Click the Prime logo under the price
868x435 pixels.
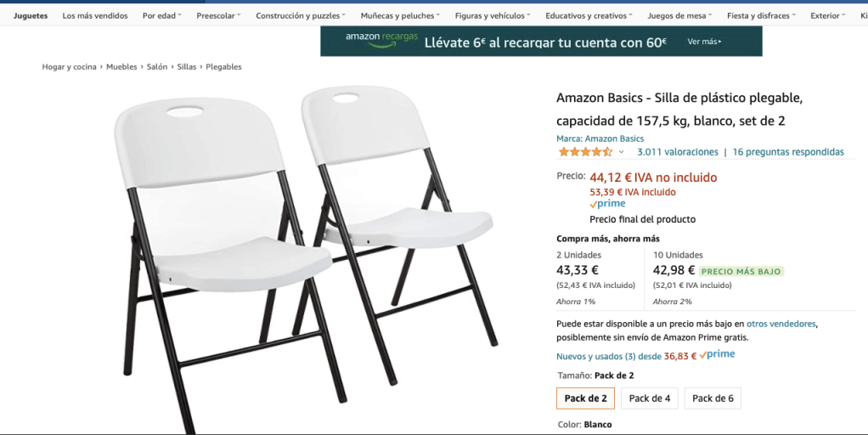[x=607, y=204]
